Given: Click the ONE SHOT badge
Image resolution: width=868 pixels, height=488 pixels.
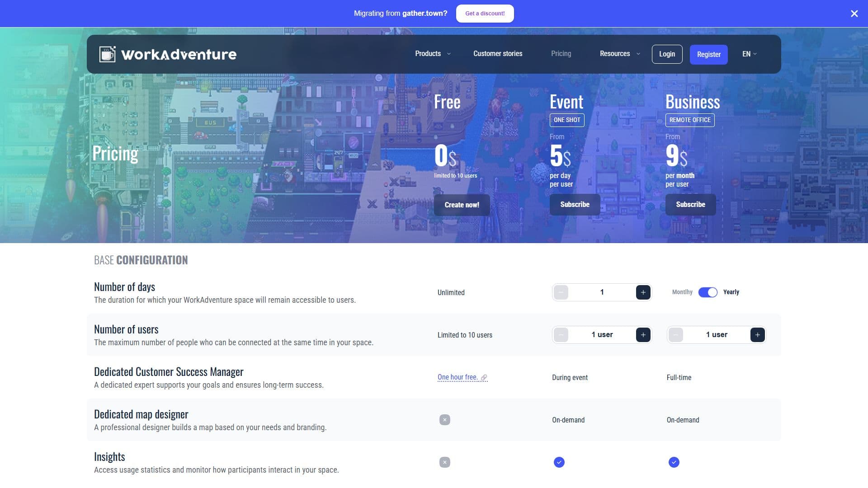Looking at the screenshot, I should coord(567,120).
